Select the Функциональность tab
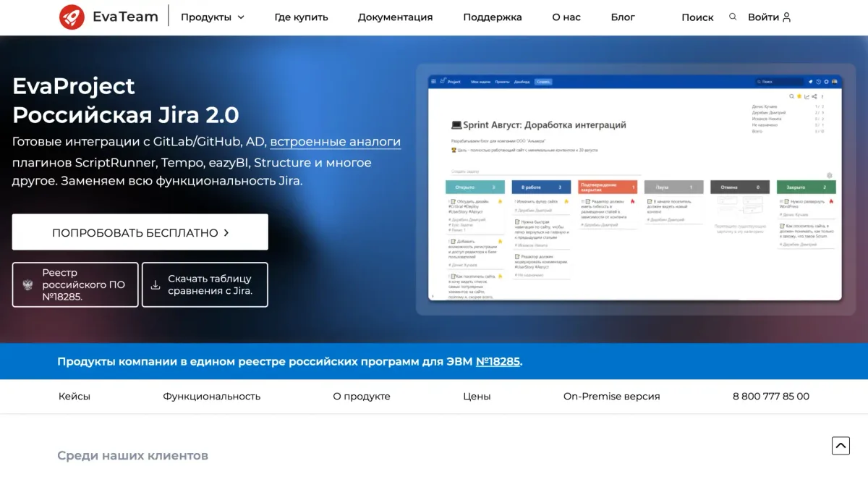 coord(211,397)
